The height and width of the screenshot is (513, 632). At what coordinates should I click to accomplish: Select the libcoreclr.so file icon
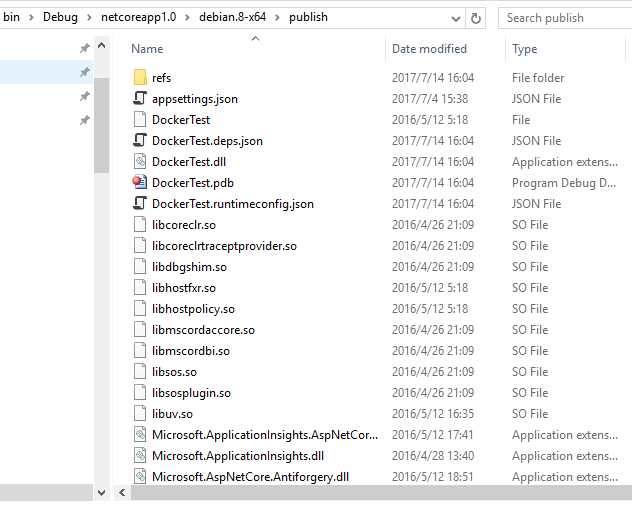pyautogui.click(x=140, y=224)
